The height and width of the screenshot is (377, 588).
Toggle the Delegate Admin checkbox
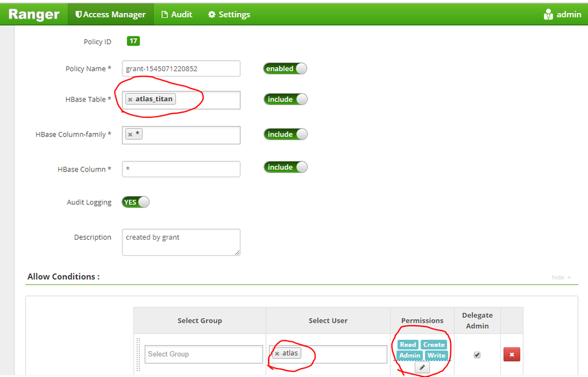tap(477, 355)
